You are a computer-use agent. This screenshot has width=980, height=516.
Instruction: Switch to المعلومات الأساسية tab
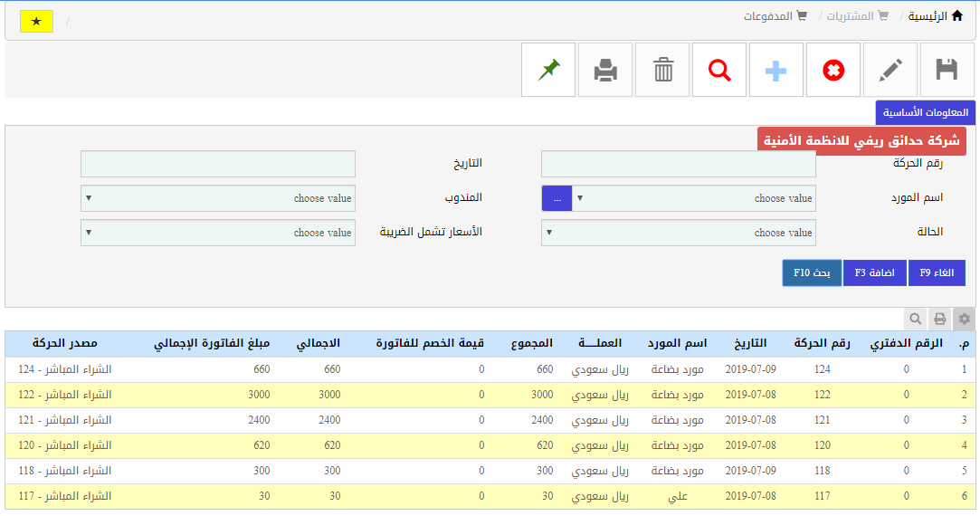coord(925,112)
